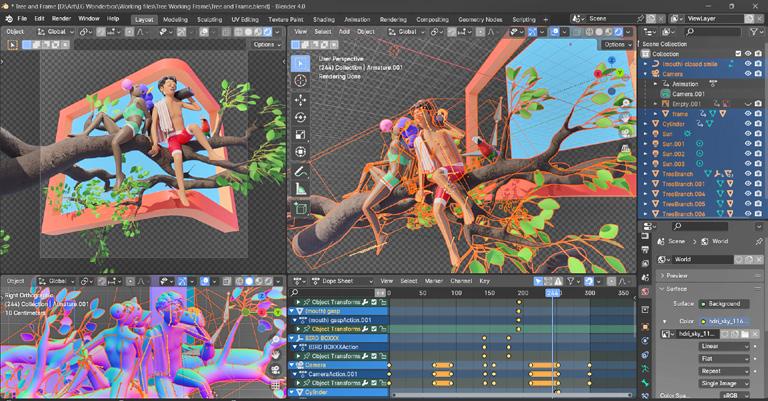Open the Dope Sheet mode dropdown
The height and width of the screenshot is (401, 768).
click(341, 281)
